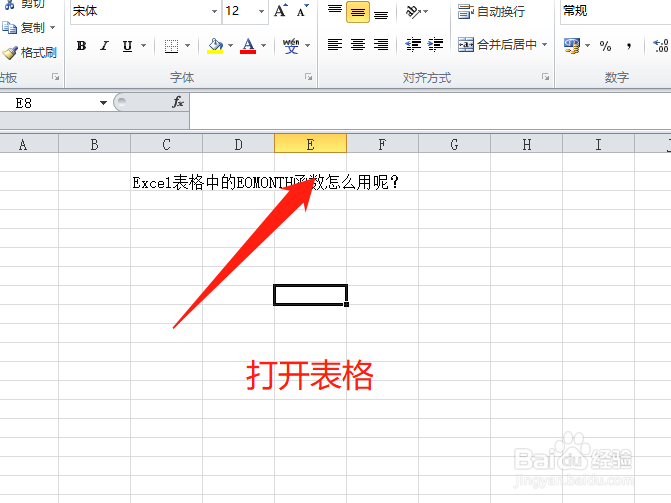Apply accounting number format icon

pyautogui.click(x=572, y=45)
